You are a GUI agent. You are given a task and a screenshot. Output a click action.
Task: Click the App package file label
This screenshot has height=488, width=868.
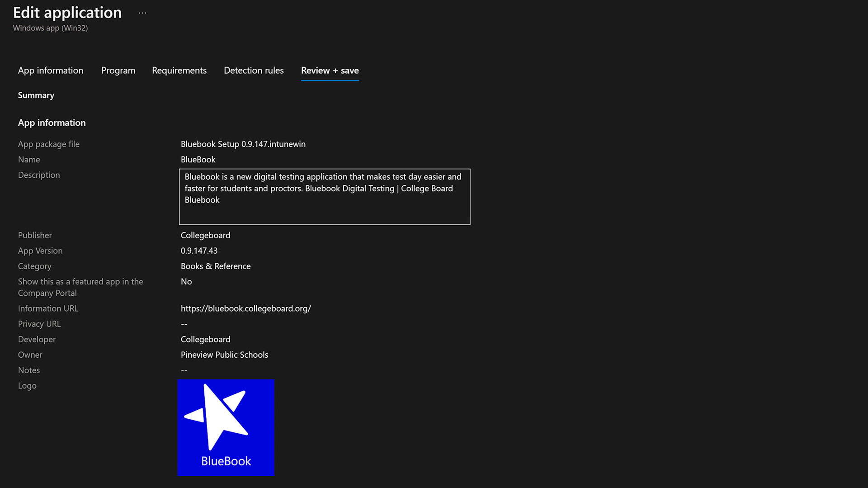coord(49,144)
